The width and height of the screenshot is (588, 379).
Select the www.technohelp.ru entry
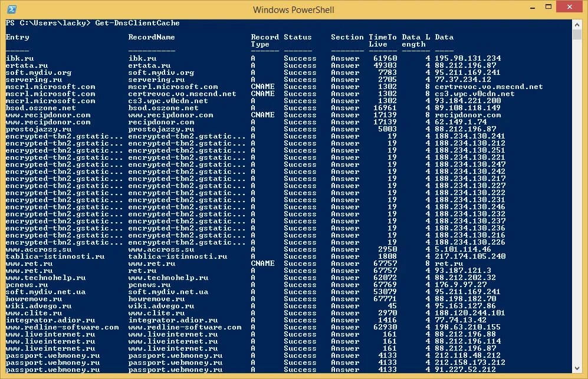(45, 278)
